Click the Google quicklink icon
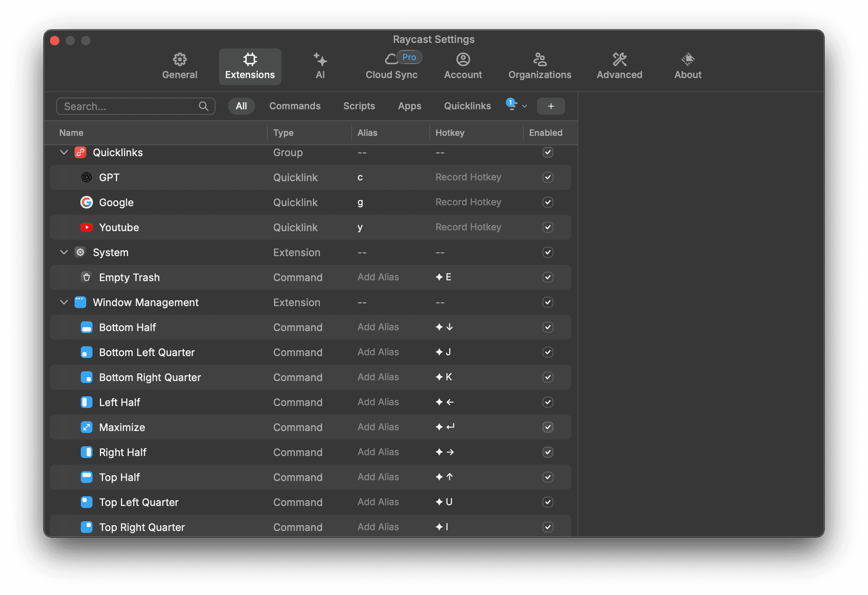868x595 pixels. click(x=87, y=202)
